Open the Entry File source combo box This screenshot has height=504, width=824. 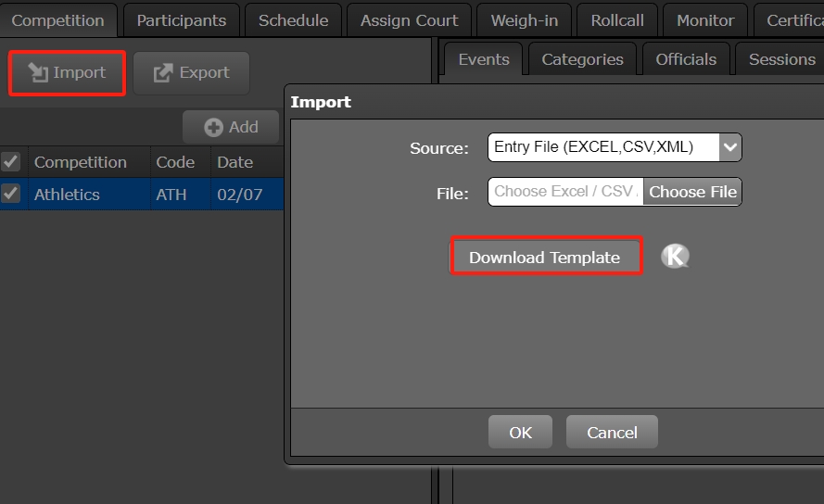coord(603,147)
